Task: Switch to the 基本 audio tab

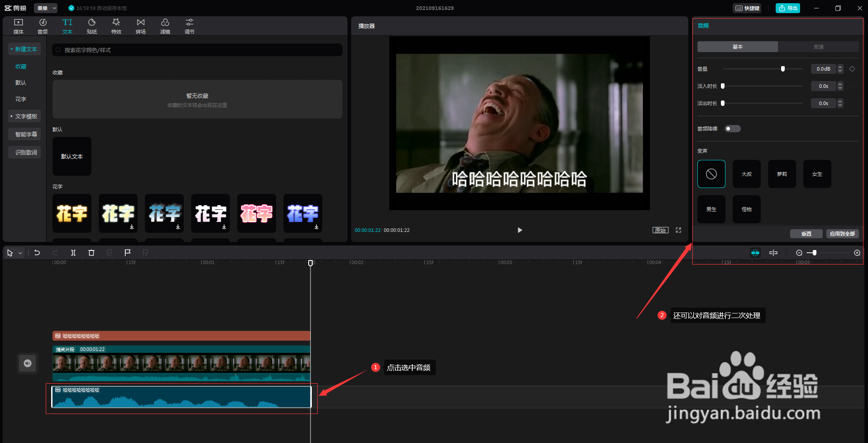Action: [x=738, y=47]
